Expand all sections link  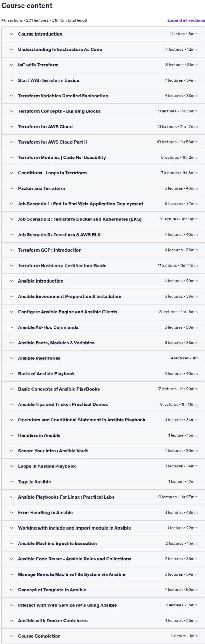[186, 20]
